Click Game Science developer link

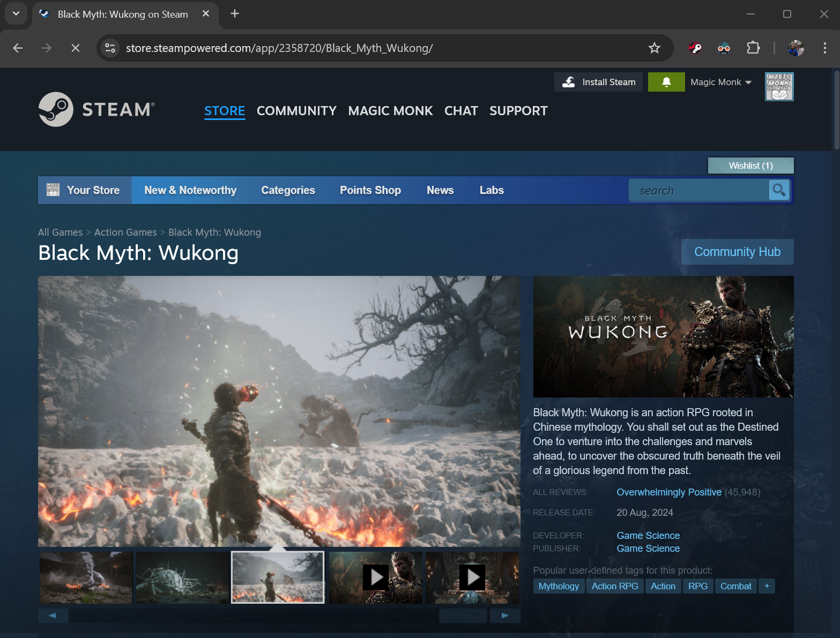click(x=648, y=536)
